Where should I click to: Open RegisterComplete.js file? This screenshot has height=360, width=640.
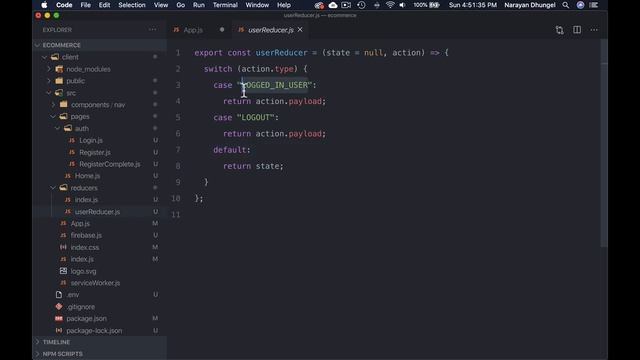[x=110, y=164]
